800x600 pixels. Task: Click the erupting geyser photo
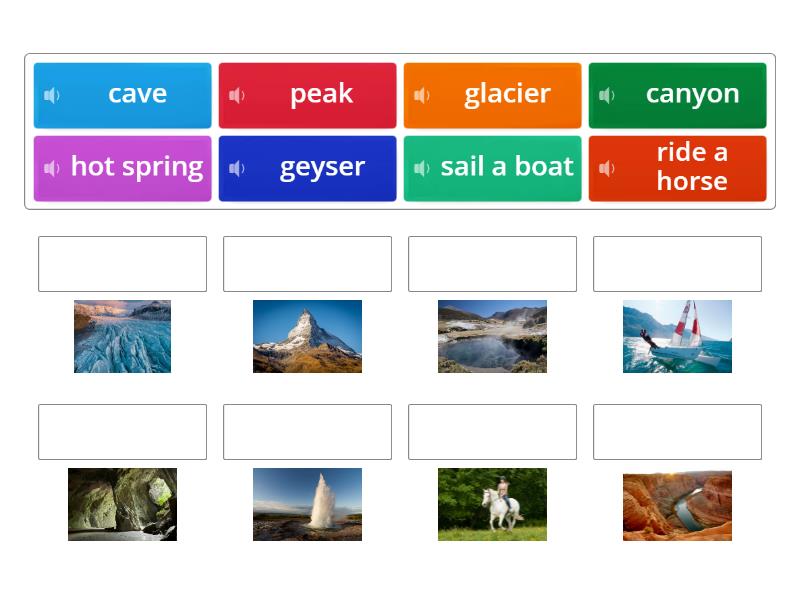coord(307,504)
